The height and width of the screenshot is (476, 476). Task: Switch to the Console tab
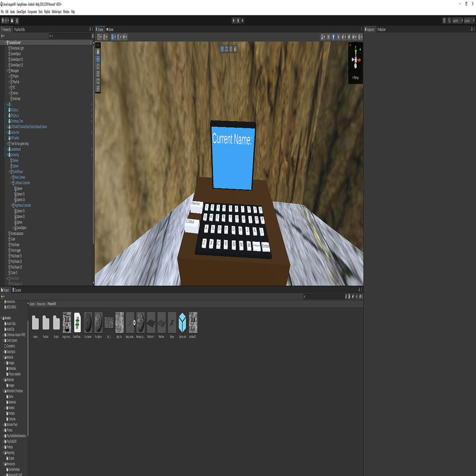coord(17,290)
